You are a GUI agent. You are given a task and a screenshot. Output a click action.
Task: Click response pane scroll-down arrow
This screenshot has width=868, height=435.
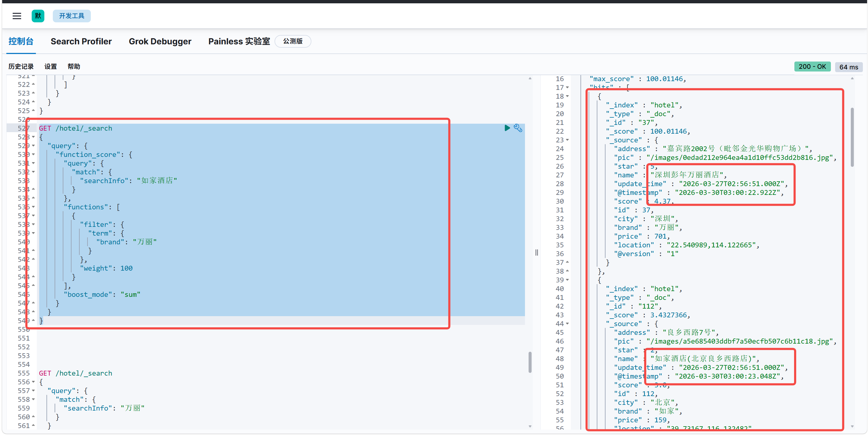(852, 426)
